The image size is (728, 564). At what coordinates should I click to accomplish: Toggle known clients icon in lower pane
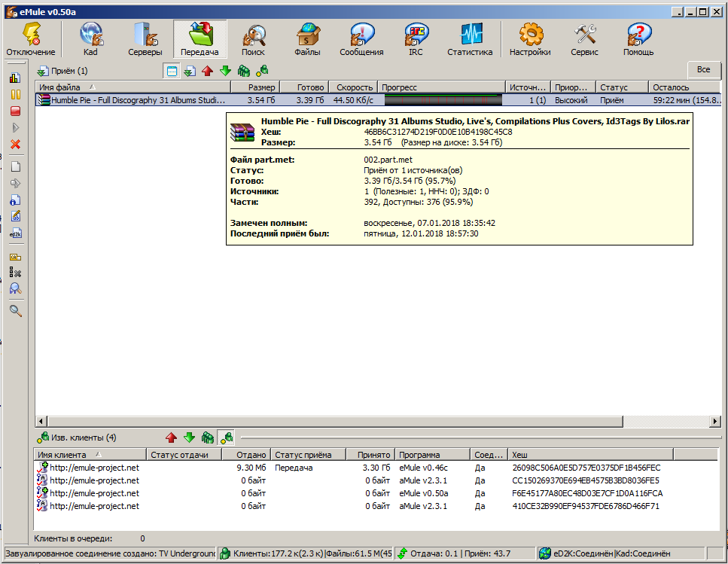226,437
